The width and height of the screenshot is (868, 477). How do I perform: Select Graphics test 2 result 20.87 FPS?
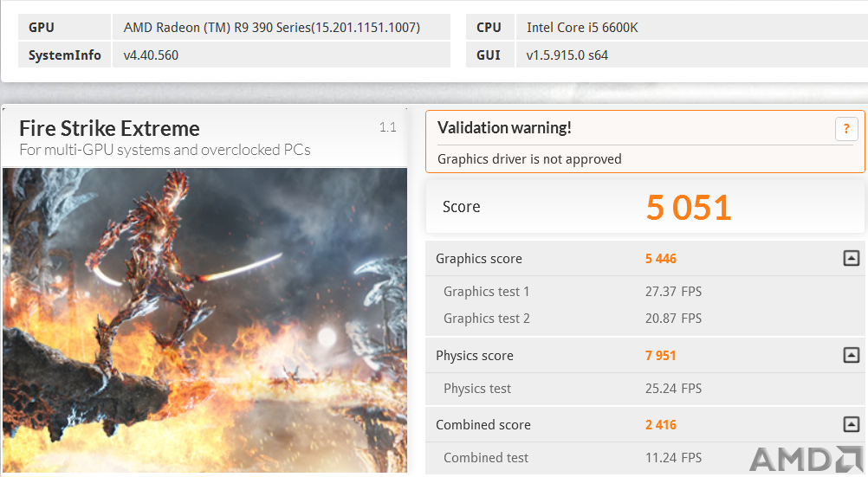pyautogui.click(x=673, y=319)
